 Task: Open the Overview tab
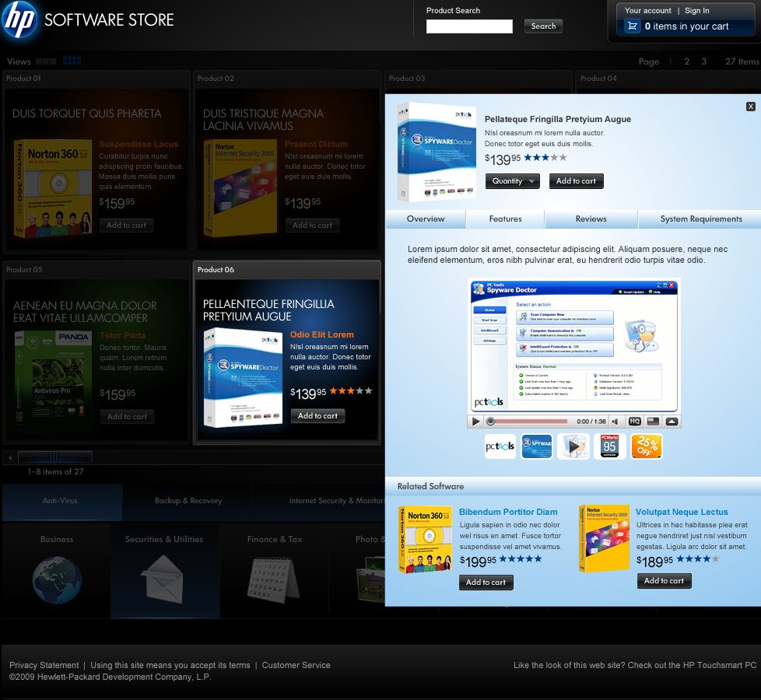(x=426, y=219)
